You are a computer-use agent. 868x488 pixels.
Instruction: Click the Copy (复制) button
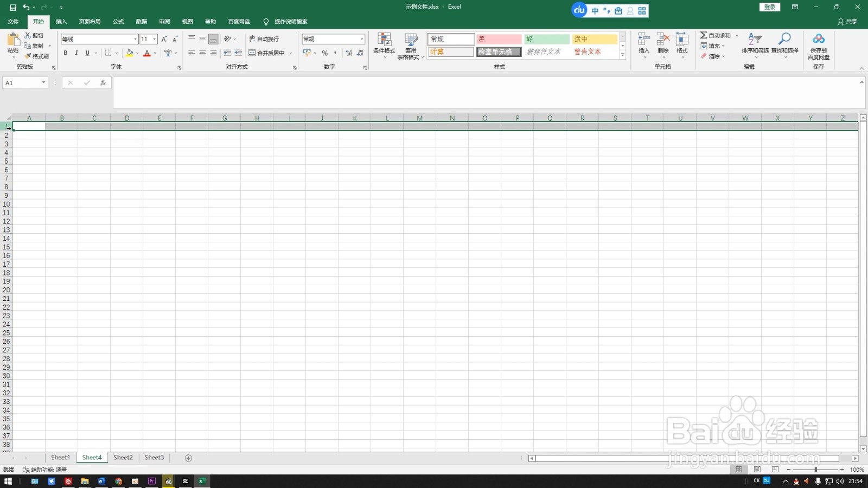(34, 46)
